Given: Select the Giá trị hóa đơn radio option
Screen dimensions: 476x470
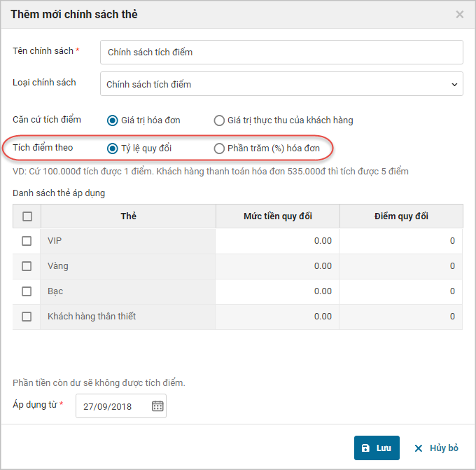Looking at the screenshot, I should [x=112, y=120].
